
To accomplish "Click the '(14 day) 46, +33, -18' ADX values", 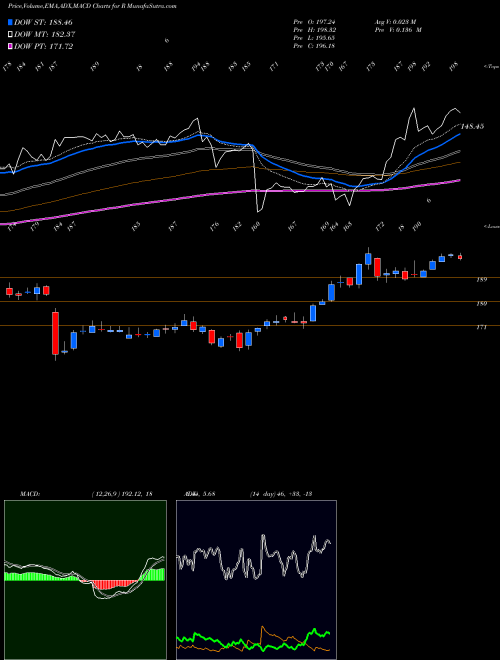I will coord(281,494).
